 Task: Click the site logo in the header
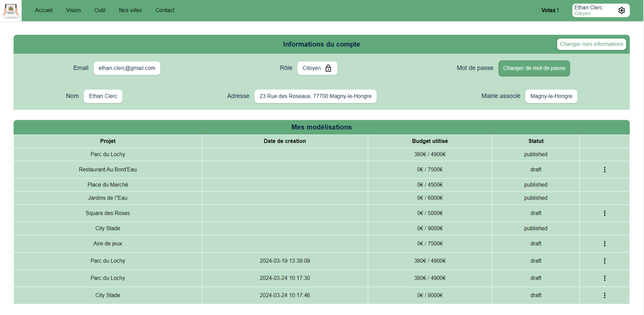[x=11, y=10]
